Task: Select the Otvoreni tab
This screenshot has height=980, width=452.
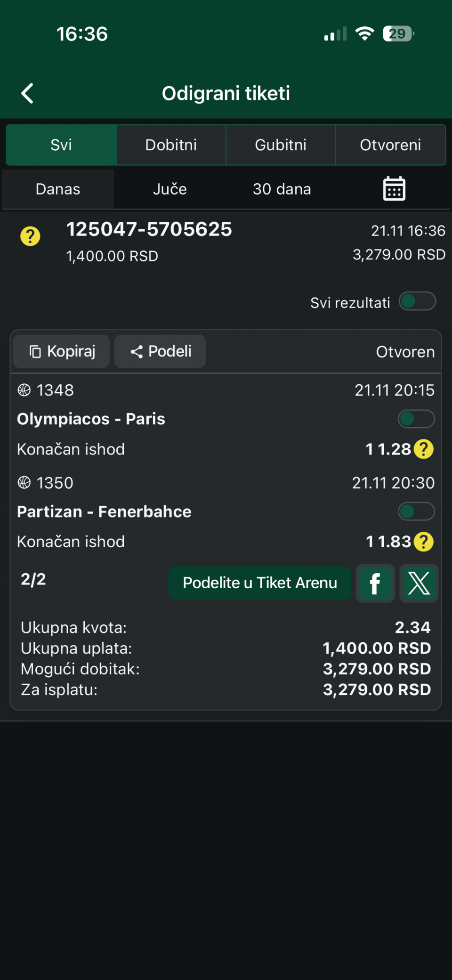Action: point(390,145)
